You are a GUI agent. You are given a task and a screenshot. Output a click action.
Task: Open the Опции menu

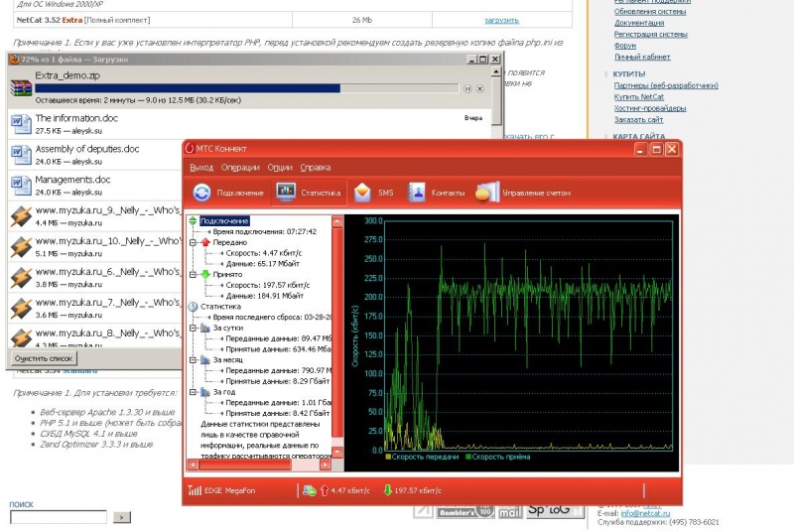point(280,168)
